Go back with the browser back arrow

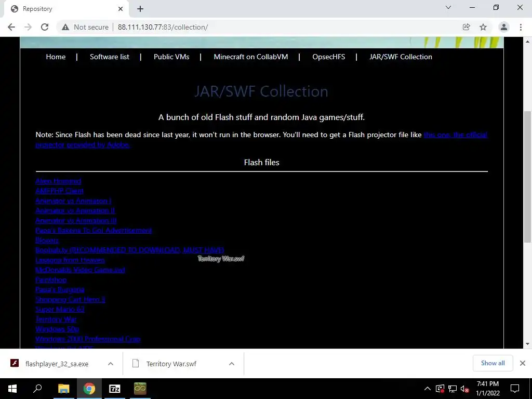click(11, 27)
